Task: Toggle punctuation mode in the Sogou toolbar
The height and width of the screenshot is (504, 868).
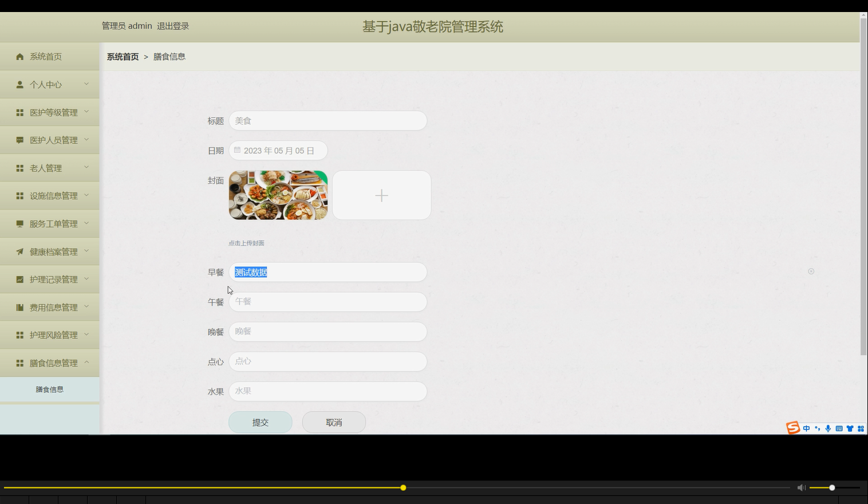Action: click(817, 428)
